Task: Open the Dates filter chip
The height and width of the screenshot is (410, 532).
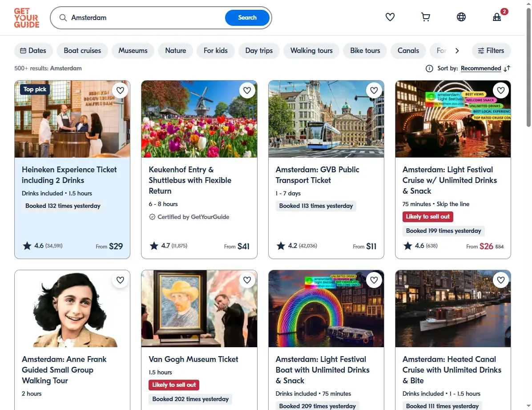Action: coord(33,51)
